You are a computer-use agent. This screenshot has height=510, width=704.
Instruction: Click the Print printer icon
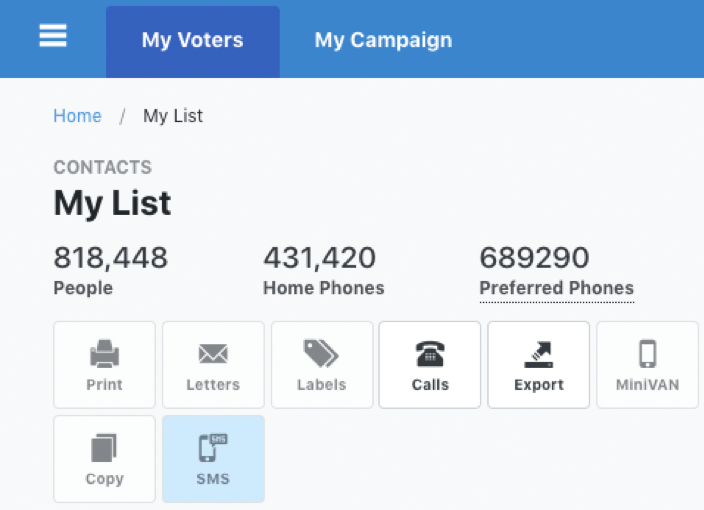pos(105,354)
